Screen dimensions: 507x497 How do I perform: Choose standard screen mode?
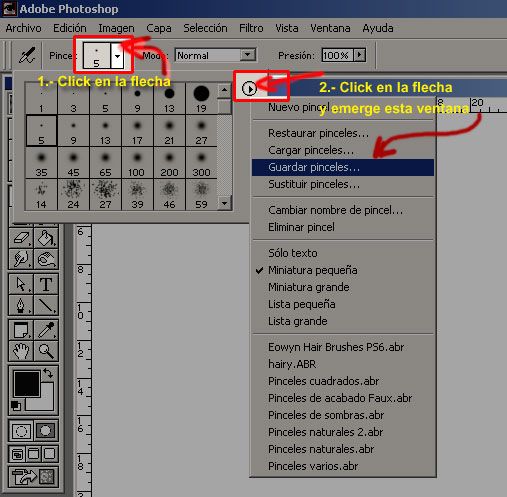tap(17, 454)
